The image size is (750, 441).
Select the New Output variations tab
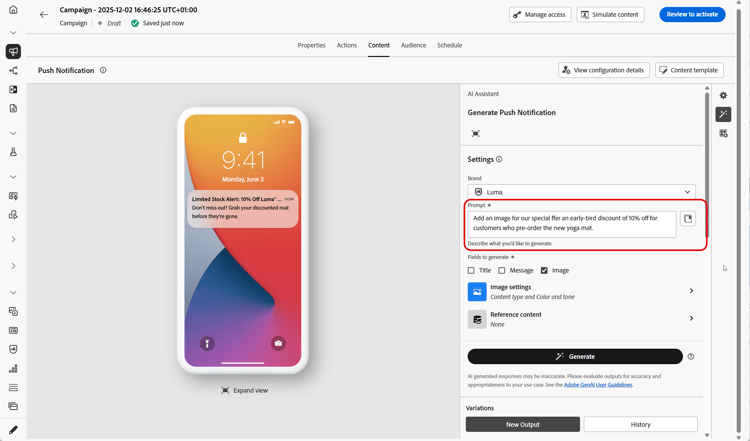click(523, 424)
